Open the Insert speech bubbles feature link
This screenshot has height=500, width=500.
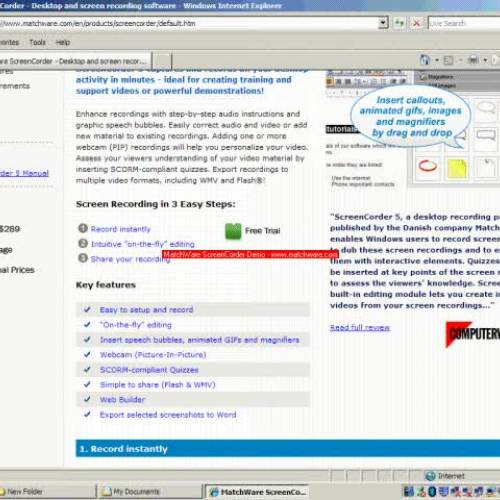coord(200,340)
